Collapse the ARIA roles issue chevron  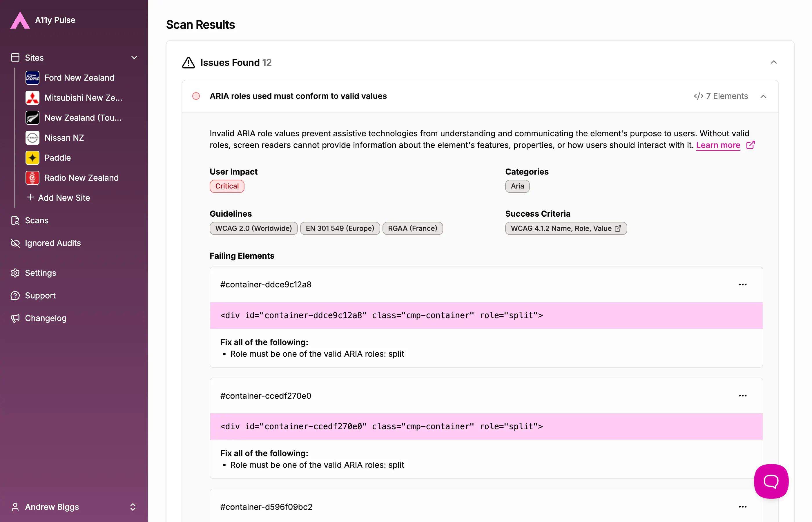tap(763, 97)
